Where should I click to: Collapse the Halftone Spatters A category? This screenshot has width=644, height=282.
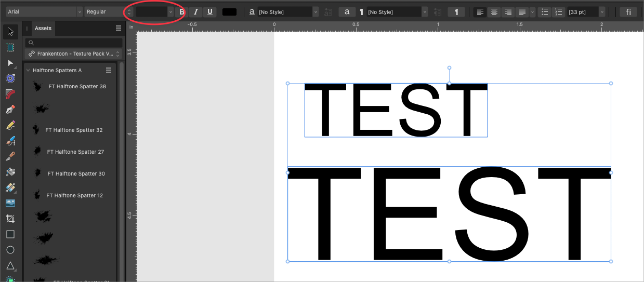(28, 70)
